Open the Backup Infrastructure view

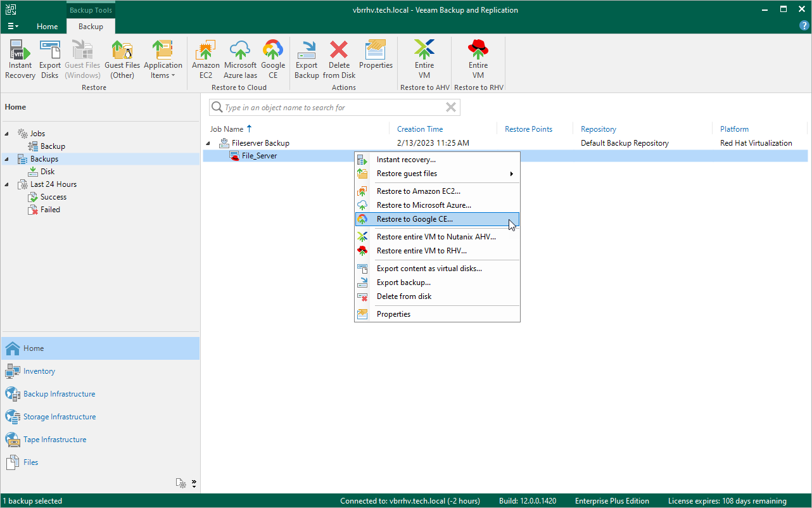[100, 394]
